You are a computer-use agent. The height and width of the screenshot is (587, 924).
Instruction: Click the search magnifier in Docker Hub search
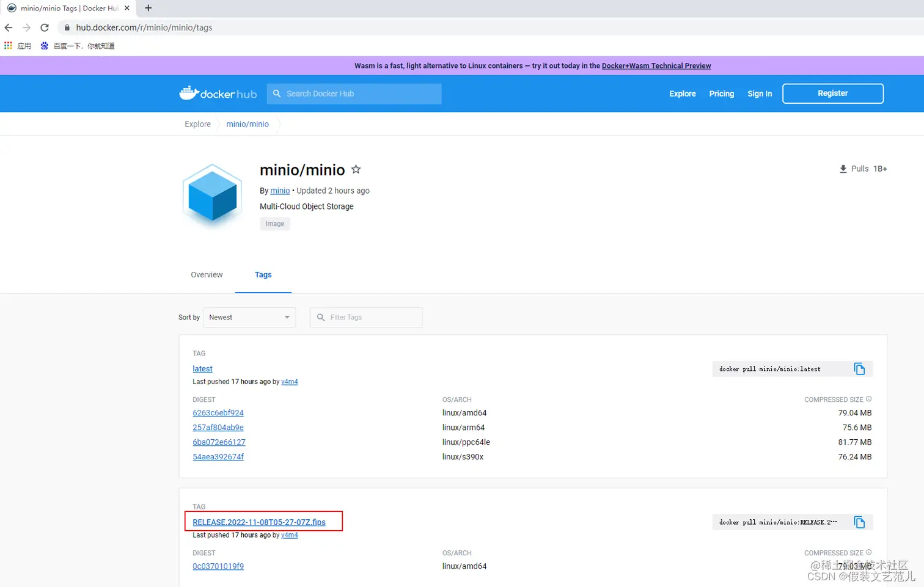277,93
